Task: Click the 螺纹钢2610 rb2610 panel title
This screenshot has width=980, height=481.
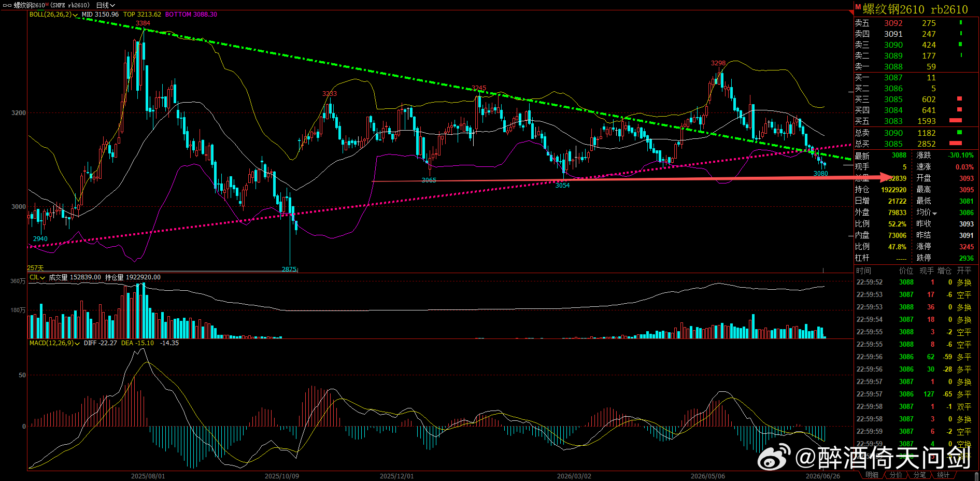Action: [915, 9]
